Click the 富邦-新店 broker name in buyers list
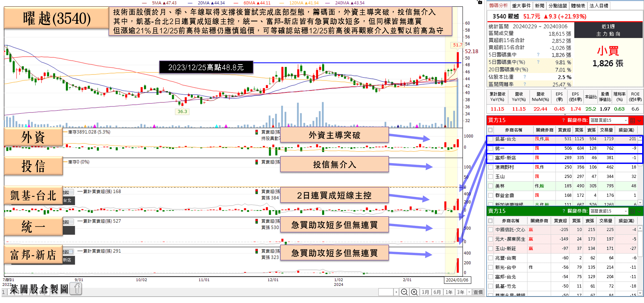Viewport: 644px width, 303px height. tap(506, 158)
